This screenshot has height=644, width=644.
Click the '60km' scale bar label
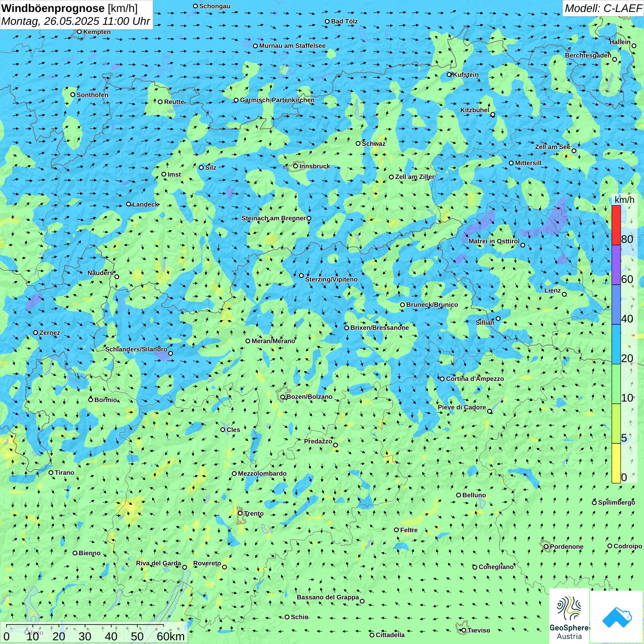tap(171, 636)
